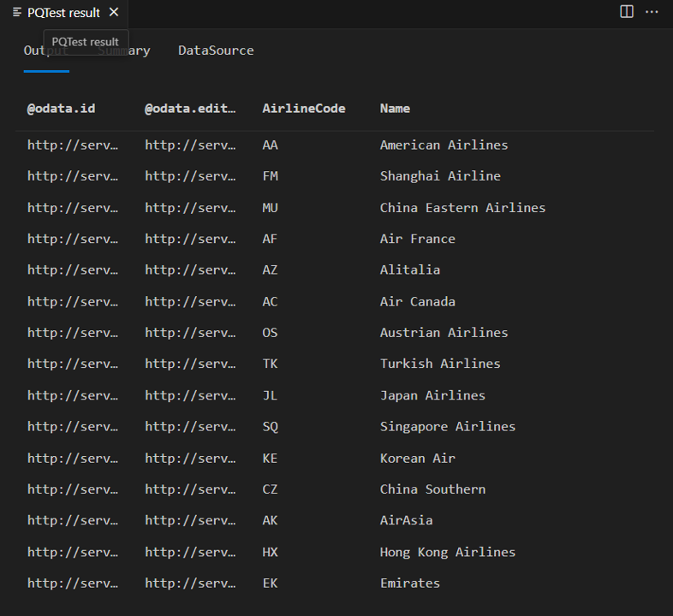
Task: Click the Turkish Airlines cell
Action: (x=440, y=364)
